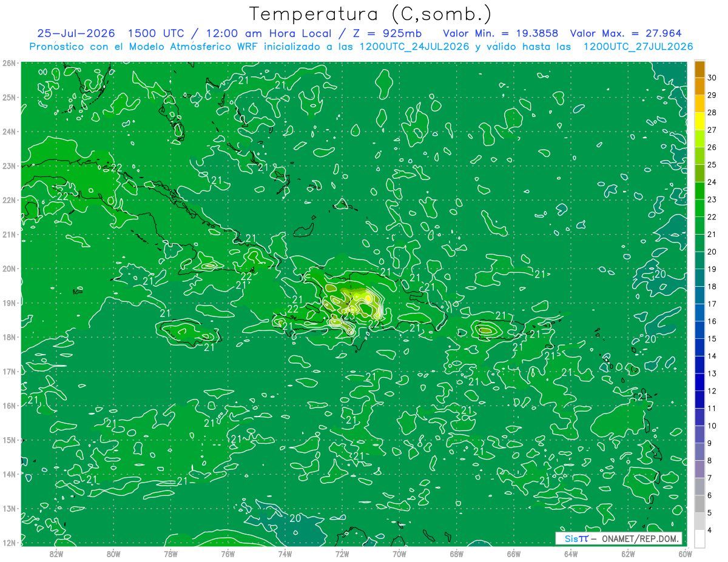Click legend value 7 on the color scale
The height and width of the screenshot is (562, 728).
tap(710, 478)
